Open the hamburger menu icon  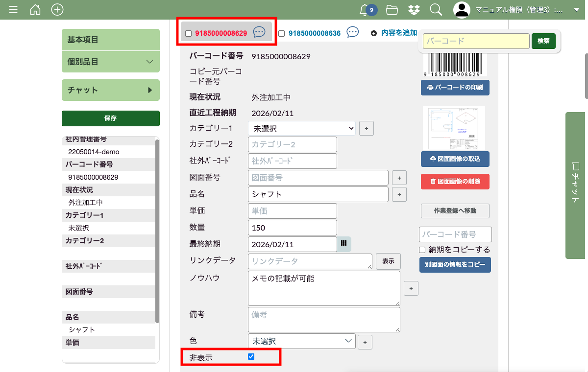pos(13,10)
